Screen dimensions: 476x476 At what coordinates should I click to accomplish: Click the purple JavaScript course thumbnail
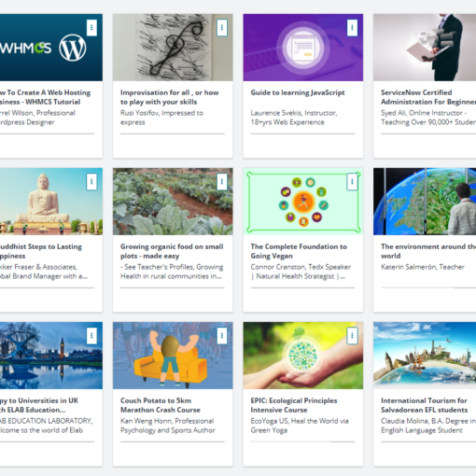tap(303, 48)
